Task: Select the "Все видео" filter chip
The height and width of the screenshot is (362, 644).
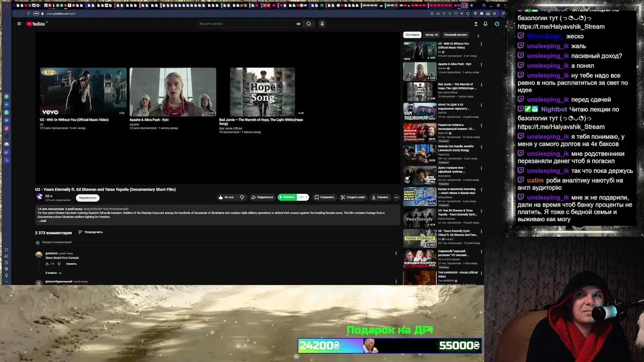Action: (412, 35)
